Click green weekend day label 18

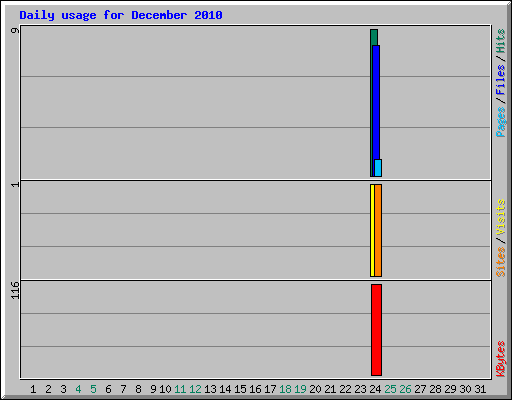pos(285,389)
